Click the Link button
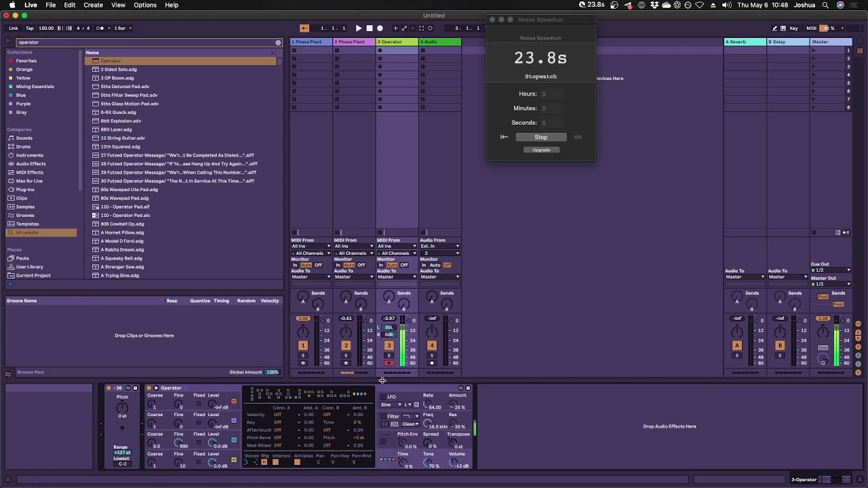Image resolution: width=868 pixels, height=488 pixels. tap(14, 28)
